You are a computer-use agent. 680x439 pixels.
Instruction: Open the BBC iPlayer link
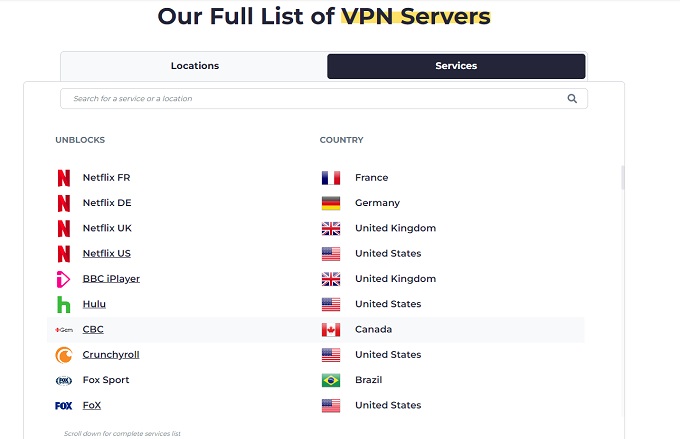(x=111, y=279)
